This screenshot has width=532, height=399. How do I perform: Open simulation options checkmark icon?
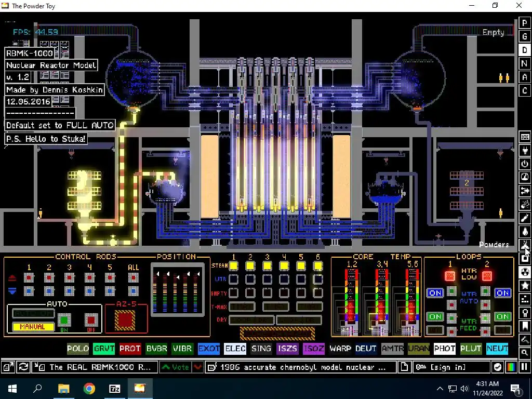[497, 367]
